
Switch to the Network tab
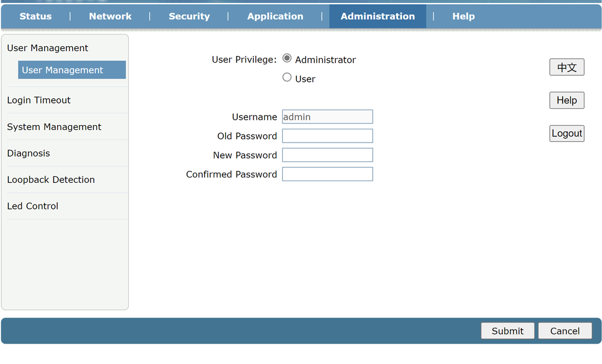point(110,16)
